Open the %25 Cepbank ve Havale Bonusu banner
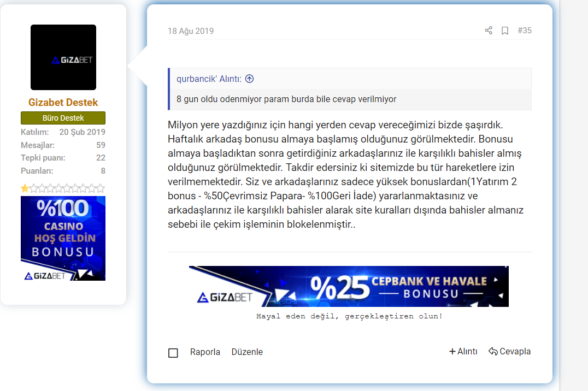This screenshot has width=588, height=391. [349, 286]
